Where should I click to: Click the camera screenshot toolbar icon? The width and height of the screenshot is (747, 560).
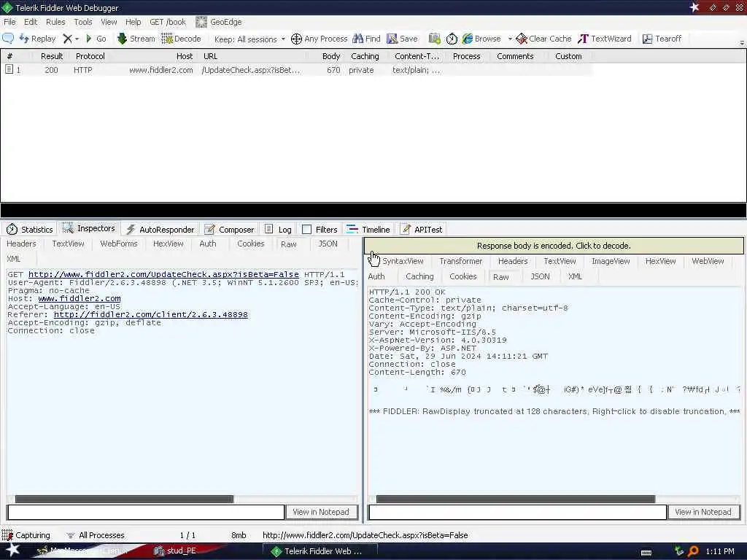(x=435, y=39)
